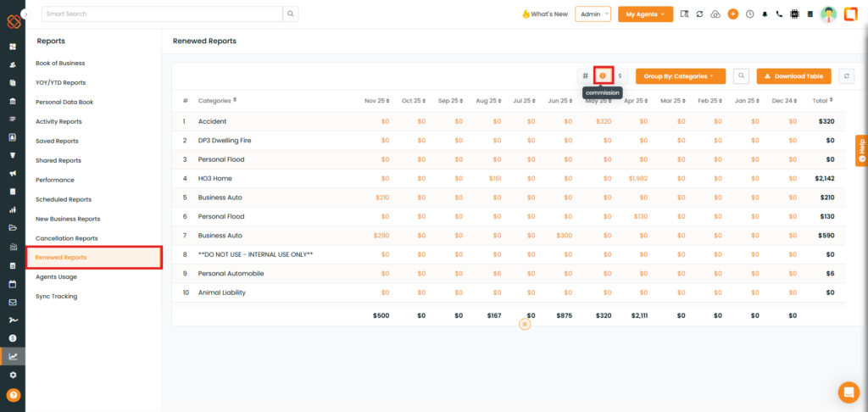Image resolution: width=868 pixels, height=412 pixels.
Task: Click the cloud upload icon
Action: coord(715,14)
